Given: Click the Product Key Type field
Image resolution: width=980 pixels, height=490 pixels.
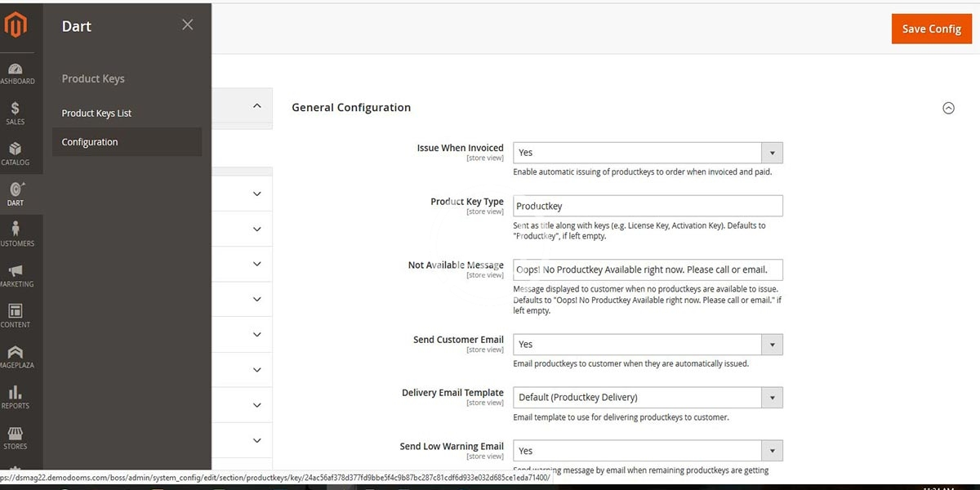Looking at the screenshot, I should click(x=648, y=207).
